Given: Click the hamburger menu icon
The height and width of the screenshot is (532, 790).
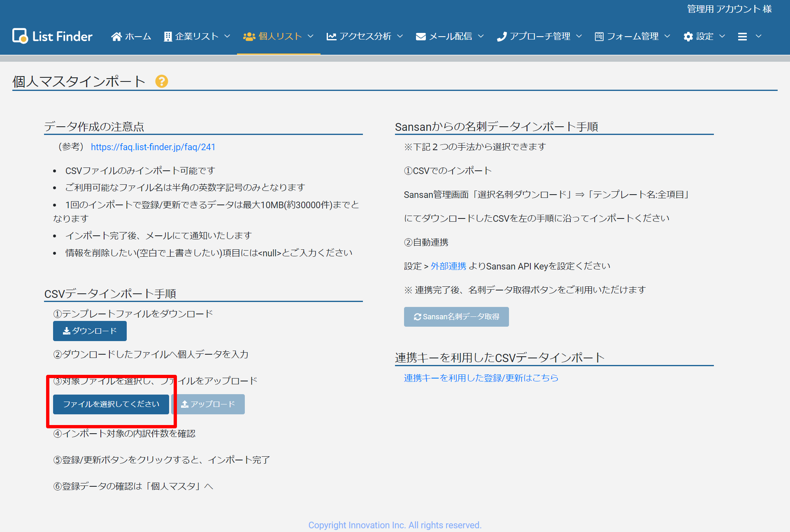Looking at the screenshot, I should click(x=742, y=37).
